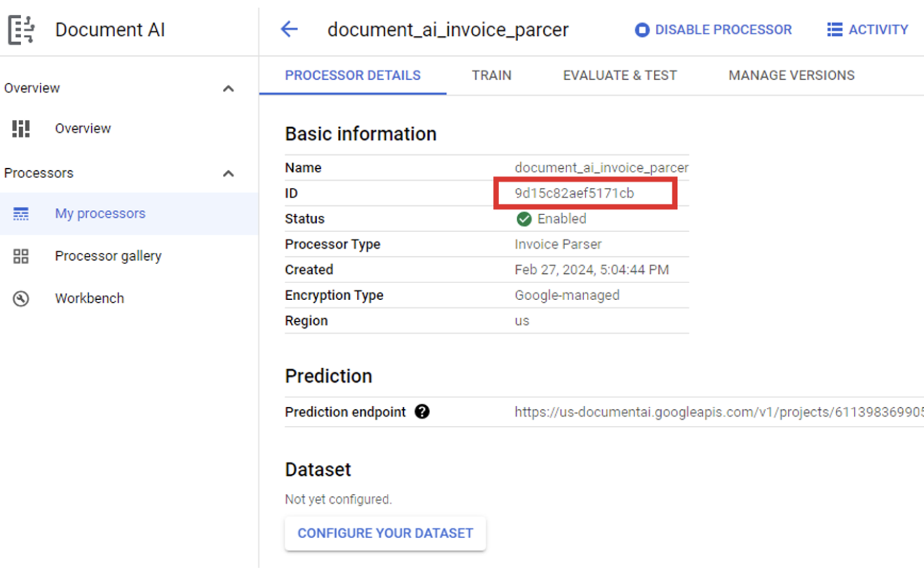Click the processor ID value 9d15c82aef5171cb
924x569 pixels.
coord(574,193)
